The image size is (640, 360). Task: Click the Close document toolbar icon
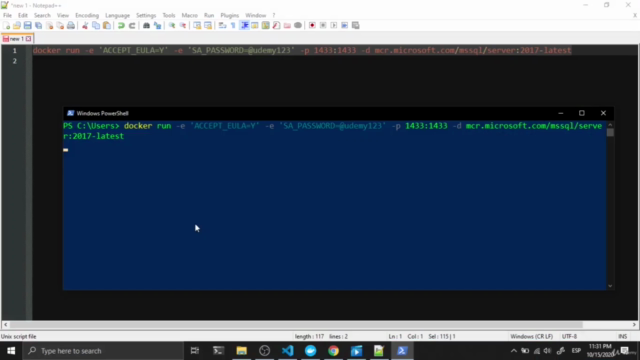[49, 25]
